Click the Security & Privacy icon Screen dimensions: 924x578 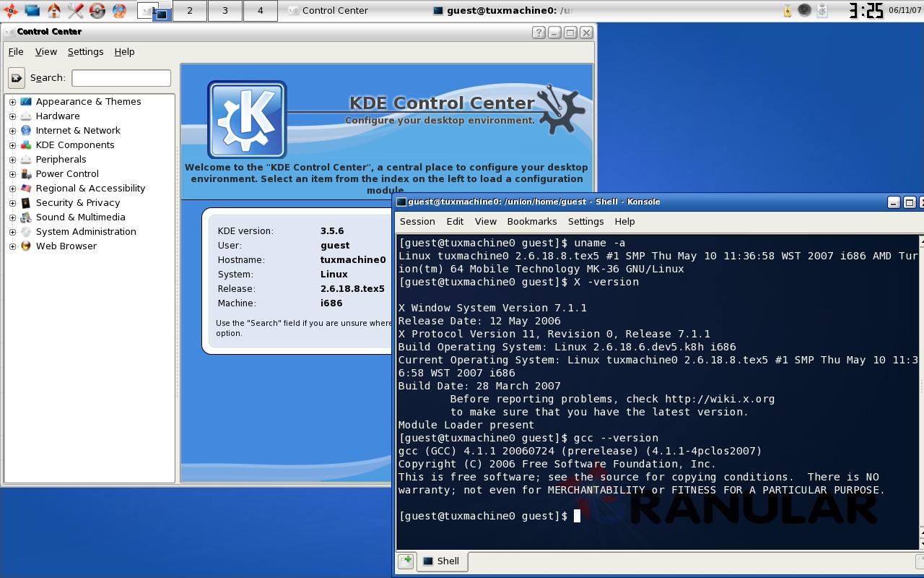click(26, 202)
